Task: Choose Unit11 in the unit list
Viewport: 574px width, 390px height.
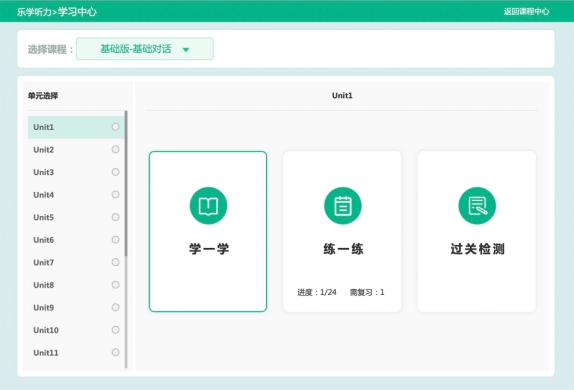Action: (76, 353)
